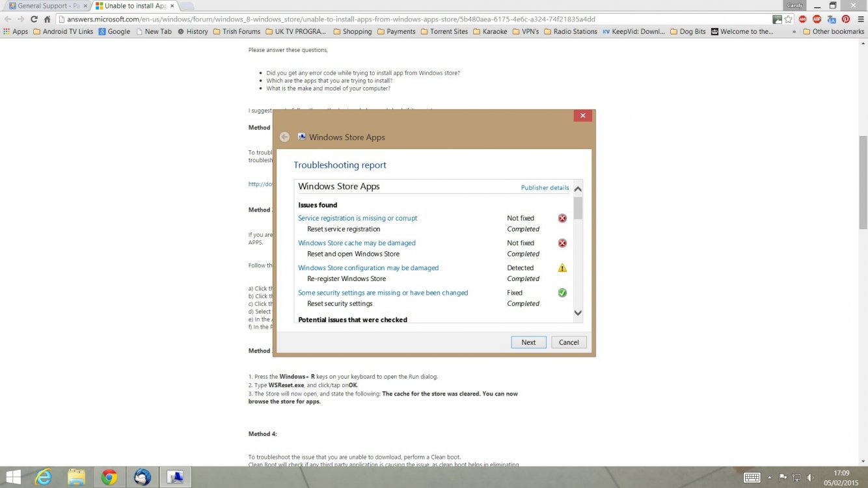Open the Trish Forums bookmark folder
Screen dimensions: 868x488
click(237, 31)
